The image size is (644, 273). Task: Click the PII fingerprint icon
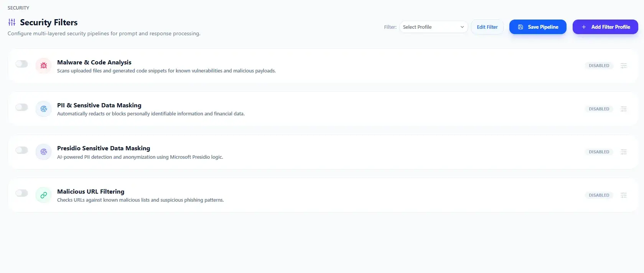(x=44, y=109)
